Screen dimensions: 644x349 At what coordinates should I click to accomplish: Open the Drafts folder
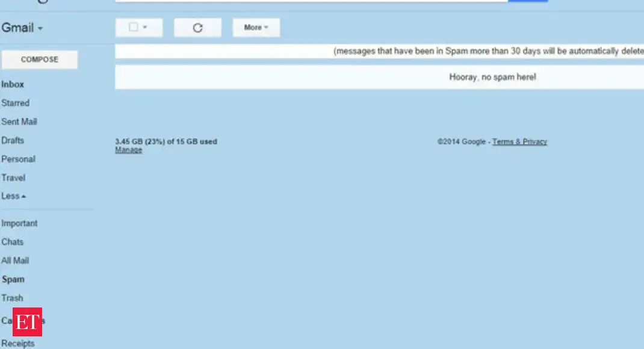pyautogui.click(x=13, y=140)
